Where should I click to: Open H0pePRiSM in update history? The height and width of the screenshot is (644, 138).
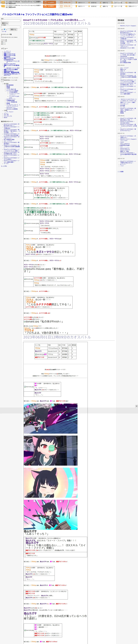tap(123, 56)
